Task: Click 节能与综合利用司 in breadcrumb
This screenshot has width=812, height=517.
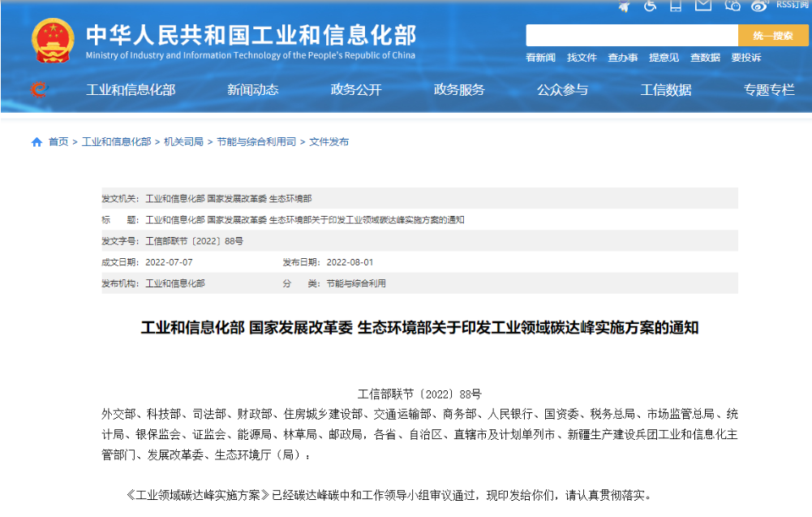Action: pyautogui.click(x=256, y=142)
